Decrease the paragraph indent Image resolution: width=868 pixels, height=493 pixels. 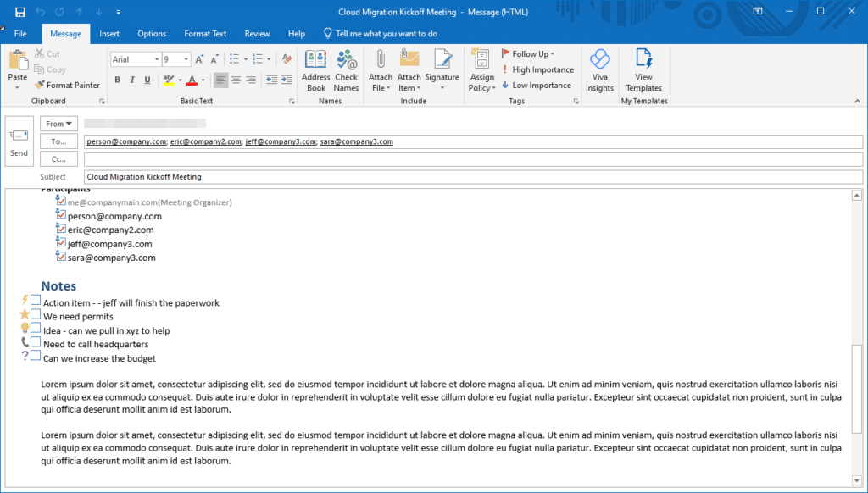tap(271, 80)
